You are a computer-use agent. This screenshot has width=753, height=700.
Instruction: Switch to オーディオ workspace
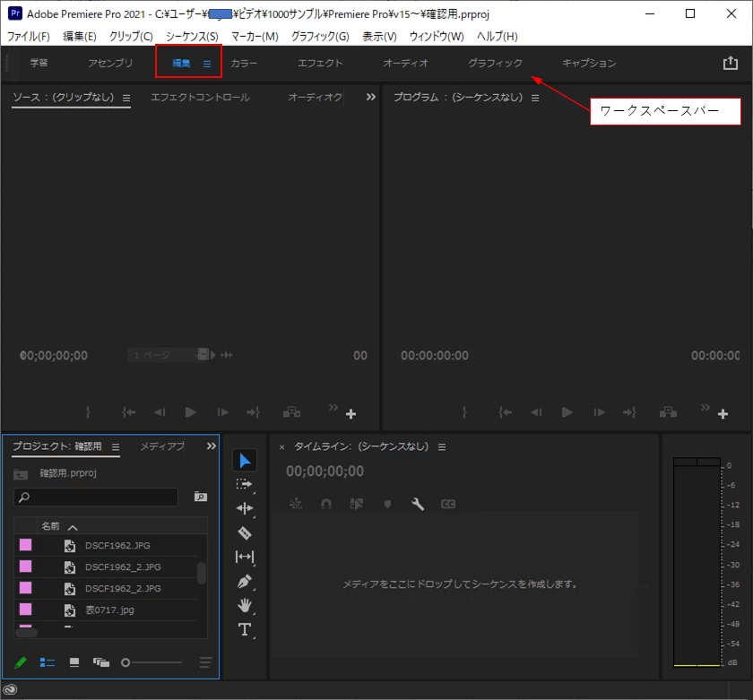pos(405,63)
